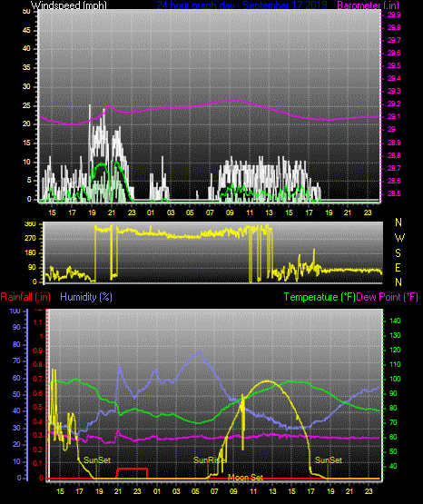Click the '360' wind direction scale value

click(x=30, y=224)
